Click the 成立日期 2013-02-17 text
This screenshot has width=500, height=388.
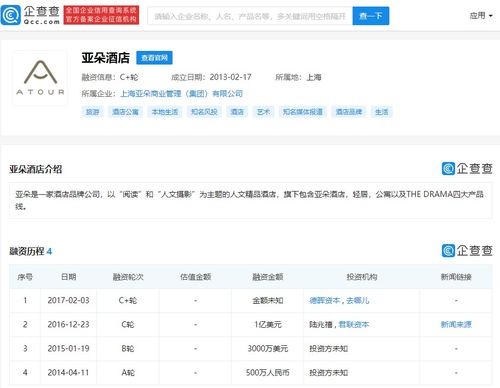click(211, 77)
